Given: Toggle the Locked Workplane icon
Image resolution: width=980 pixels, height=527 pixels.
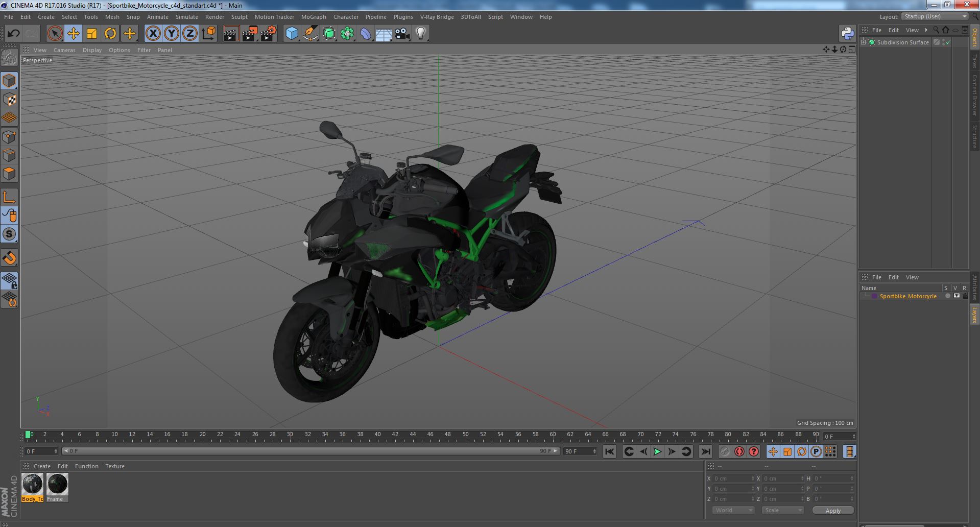Looking at the screenshot, I should [x=9, y=281].
